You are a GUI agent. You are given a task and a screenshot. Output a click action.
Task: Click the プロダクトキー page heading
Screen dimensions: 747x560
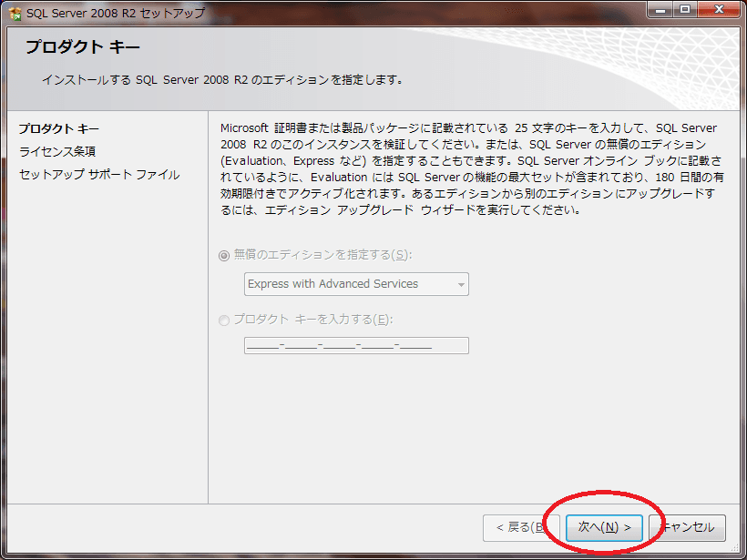click(x=82, y=45)
